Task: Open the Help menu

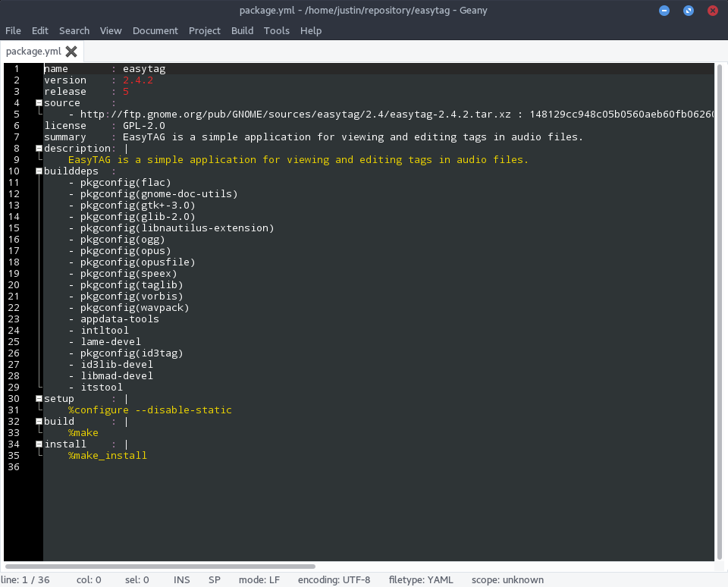Action: click(x=311, y=30)
